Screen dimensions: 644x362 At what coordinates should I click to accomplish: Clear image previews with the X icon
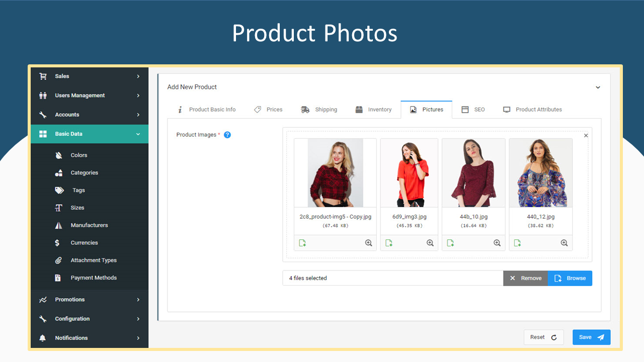tap(586, 136)
